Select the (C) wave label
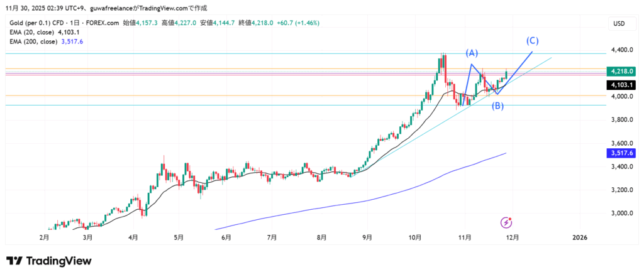Image resolution: width=644 pixels, height=277 pixels. [532, 41]
